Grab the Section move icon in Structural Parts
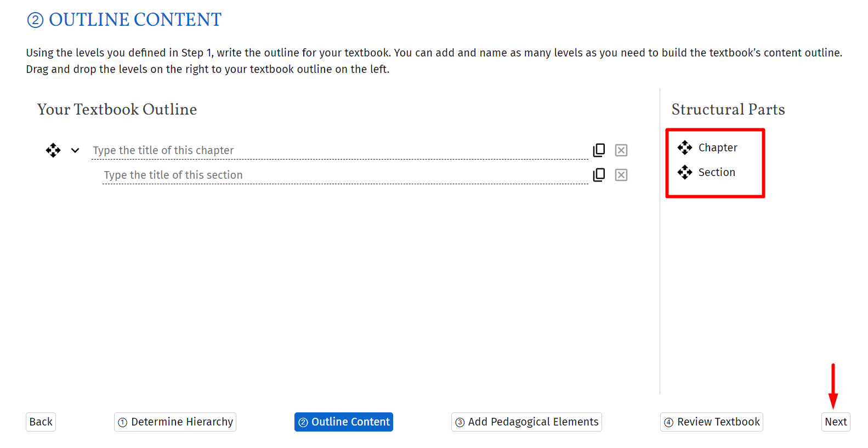The width and height of the screenshot is (868, 448). pyautogui.click(x=684, y=172)
